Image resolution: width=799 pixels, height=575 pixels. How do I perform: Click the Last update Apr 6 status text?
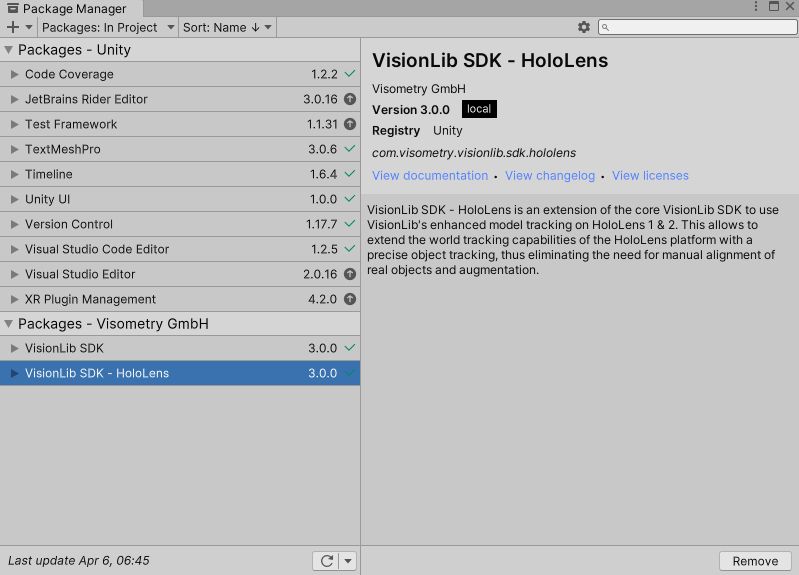point(78,561)
